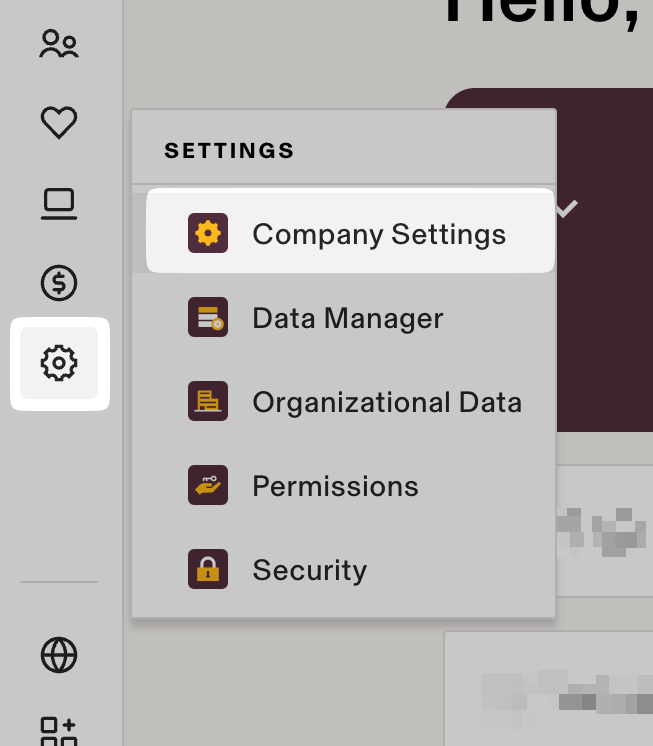Choose Organizational Data in the Settings menu
This screenshot has width=653, height=746.
(x=386, y=402)
